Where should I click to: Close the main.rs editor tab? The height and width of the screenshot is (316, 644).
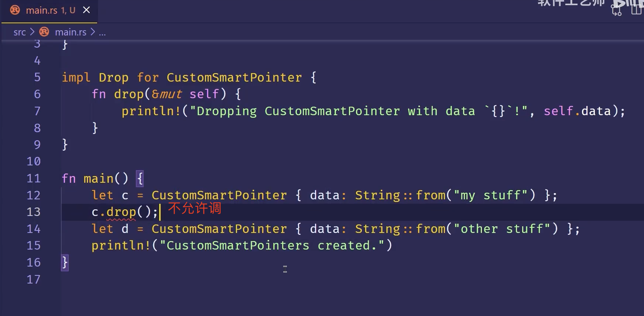[x=86, y=10]
